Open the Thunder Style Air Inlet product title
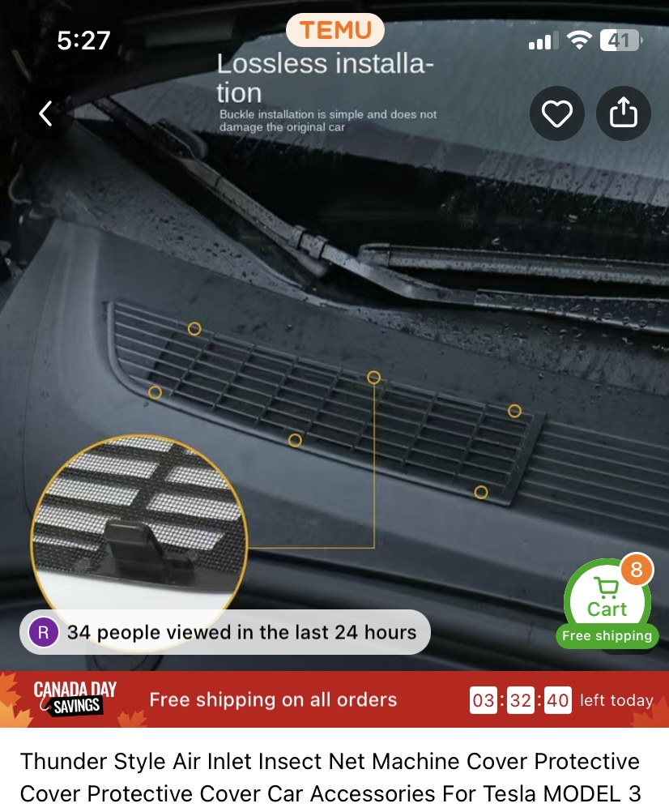The image size is (669, 812). (x=330, y=777)
